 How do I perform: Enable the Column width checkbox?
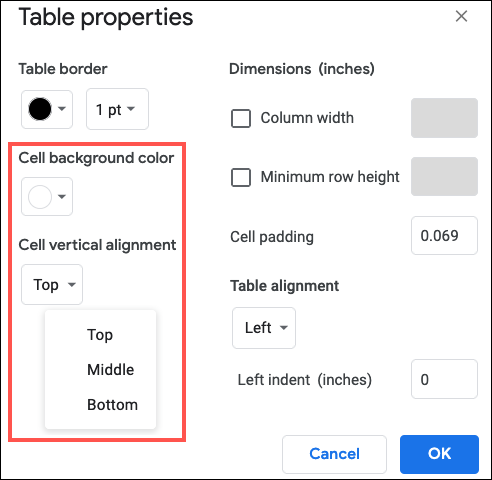pyautogui.click(x=241, y=118)
